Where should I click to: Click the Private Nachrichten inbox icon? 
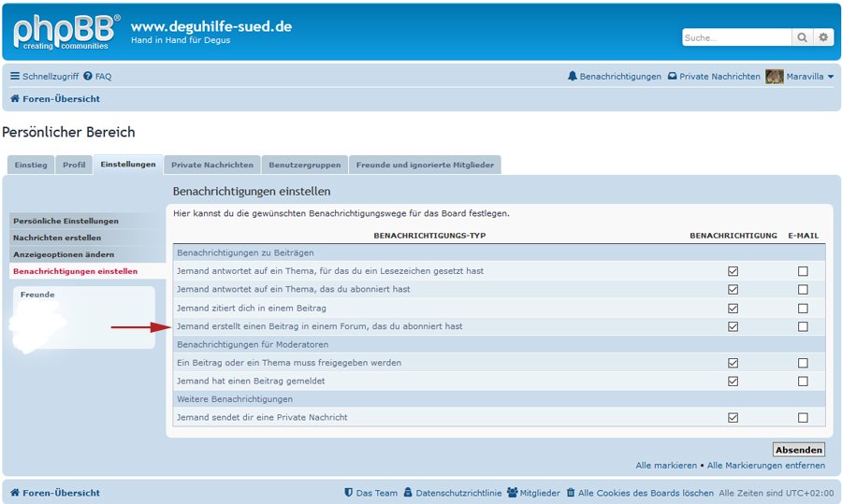[x=673, y=77]
